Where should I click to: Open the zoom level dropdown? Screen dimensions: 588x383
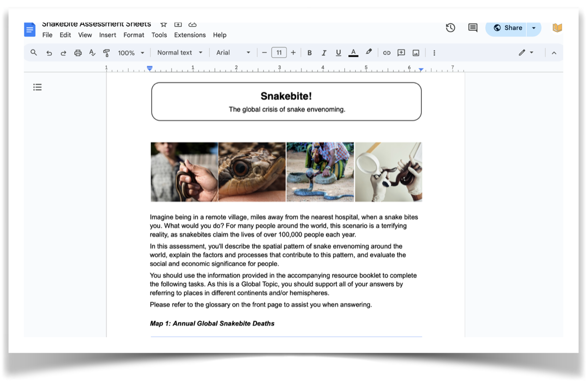(x=131, y=53)
